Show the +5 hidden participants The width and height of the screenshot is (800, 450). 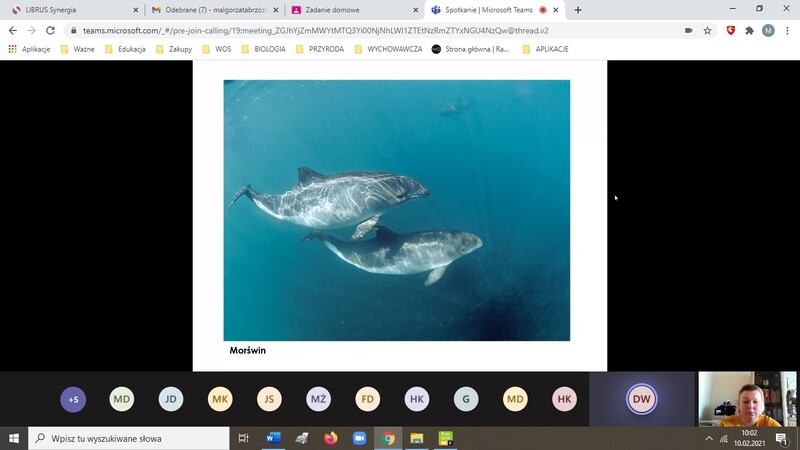(x=73, y=400)
